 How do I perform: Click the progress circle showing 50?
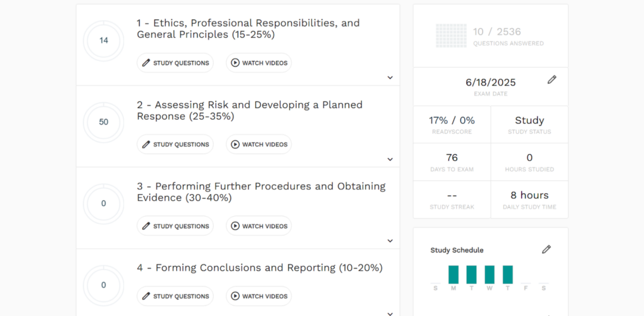(104, 122)
